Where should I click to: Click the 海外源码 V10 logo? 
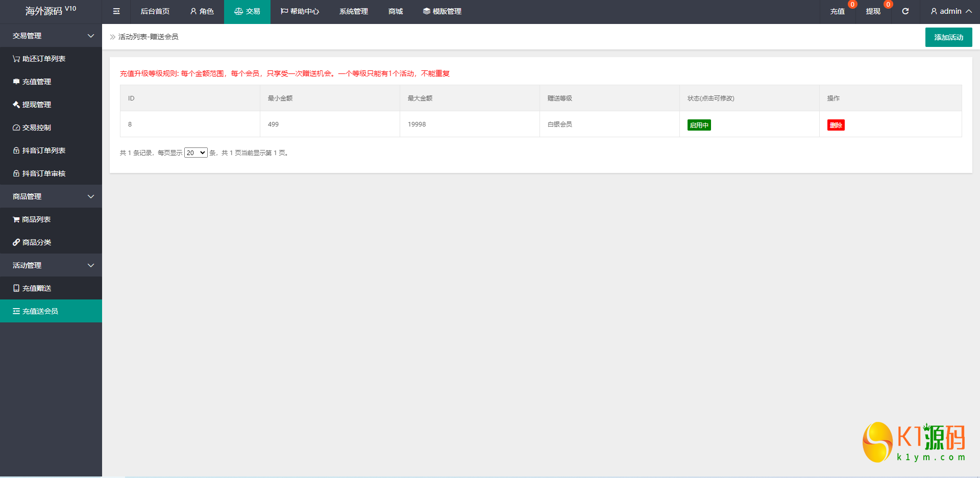coord(51,11)
